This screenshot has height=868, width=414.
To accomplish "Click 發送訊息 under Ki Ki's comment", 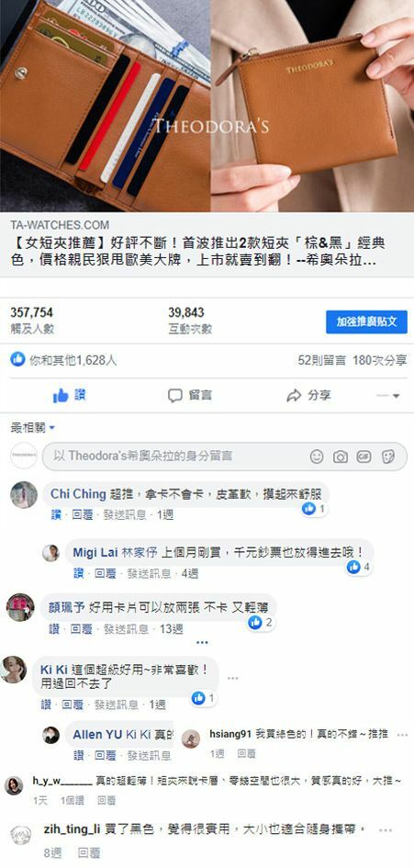I will tap(117, 705).
